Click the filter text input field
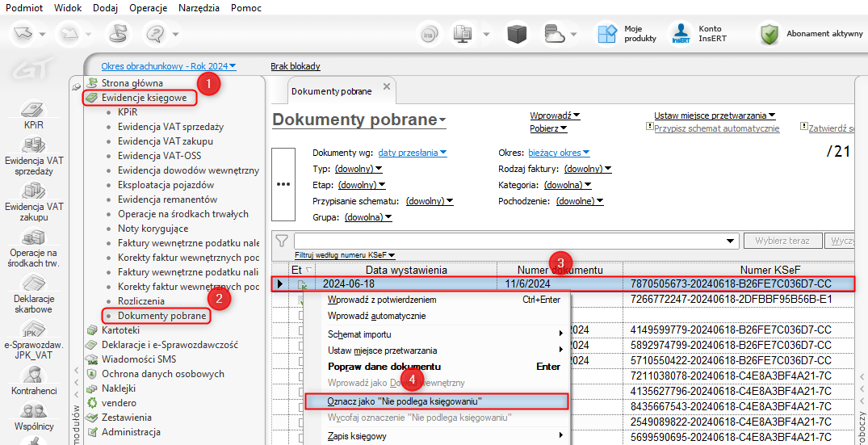Viewport: 868px width, 445px height. (x=510, y=241)
